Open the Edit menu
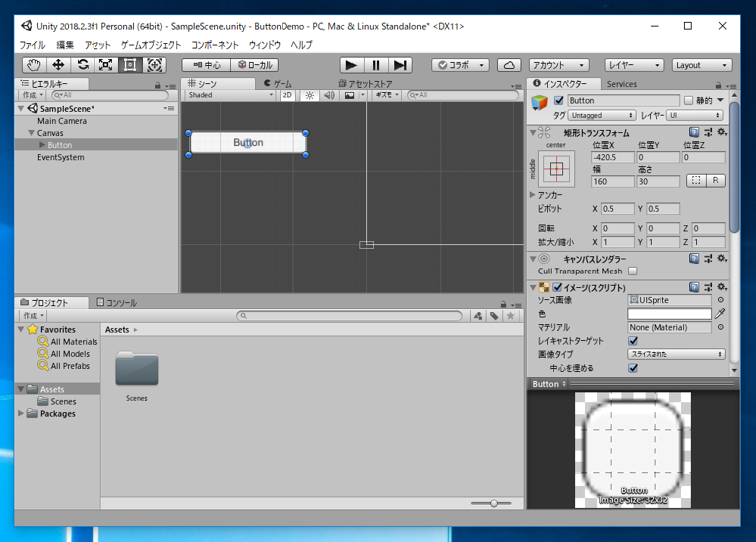 [x=65, y=45]
